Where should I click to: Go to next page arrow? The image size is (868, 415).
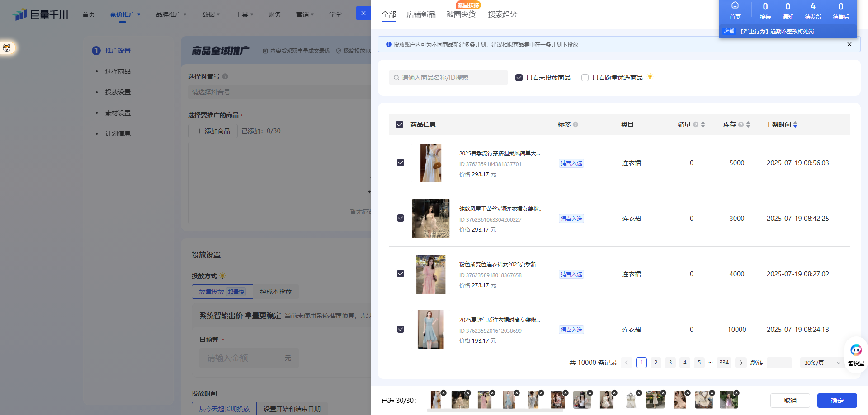click(741, 363)
